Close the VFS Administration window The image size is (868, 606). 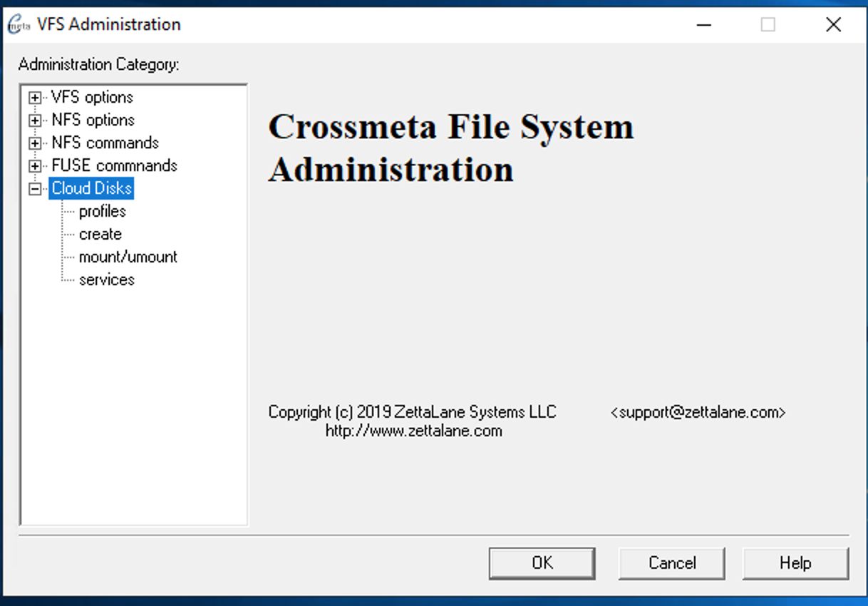833,25
